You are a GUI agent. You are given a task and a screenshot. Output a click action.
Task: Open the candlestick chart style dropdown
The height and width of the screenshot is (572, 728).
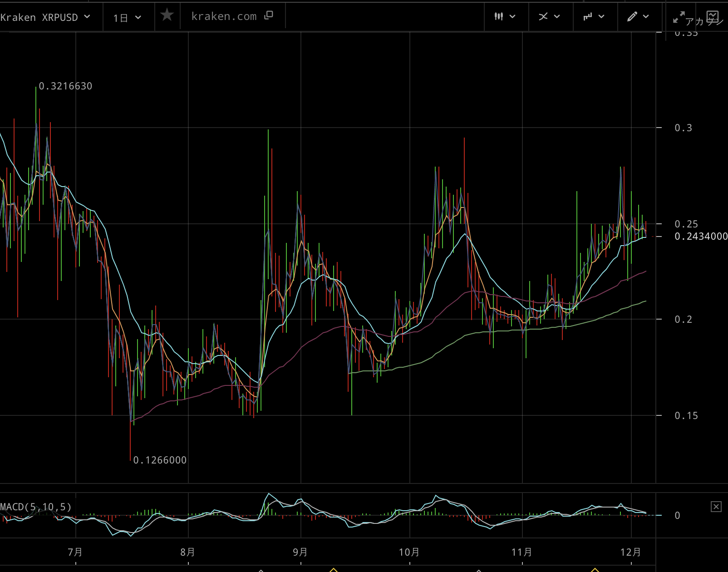[x=505, y=16]
